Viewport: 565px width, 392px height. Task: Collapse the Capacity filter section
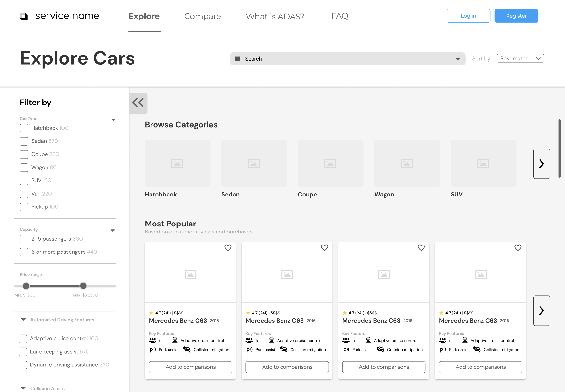click(x=113, y=231)
